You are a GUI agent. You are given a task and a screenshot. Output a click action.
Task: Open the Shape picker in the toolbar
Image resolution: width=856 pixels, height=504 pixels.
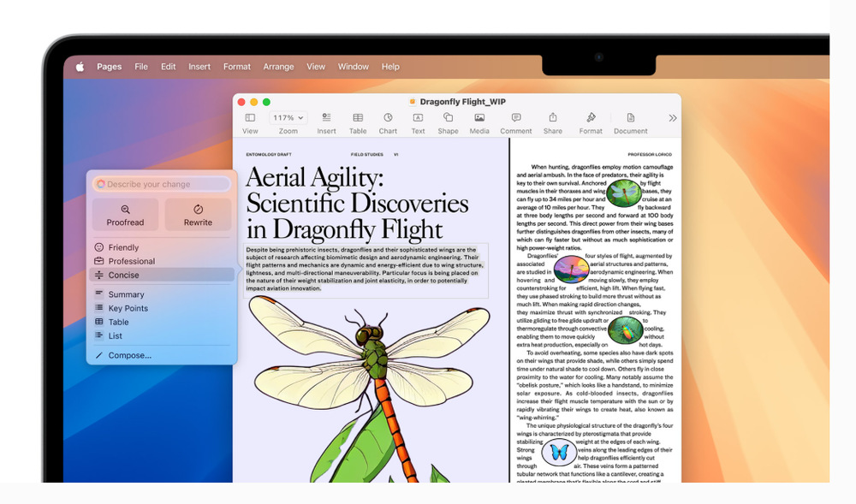coord(448,118)
